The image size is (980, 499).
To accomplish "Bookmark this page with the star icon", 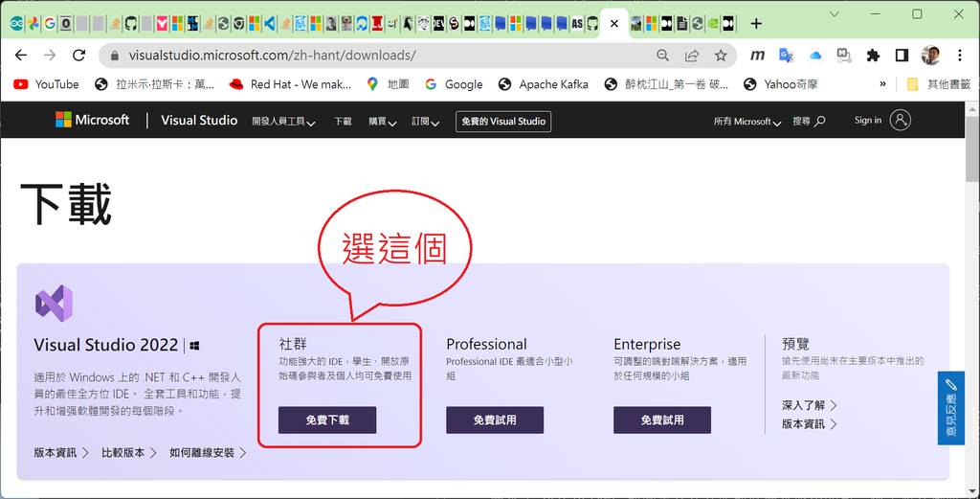I will 721,56.
